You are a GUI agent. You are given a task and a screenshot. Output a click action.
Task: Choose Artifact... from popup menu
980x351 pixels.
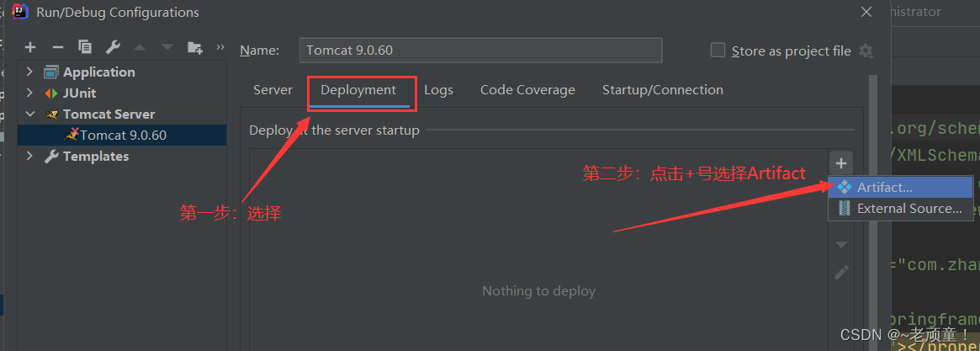[901, 187]
